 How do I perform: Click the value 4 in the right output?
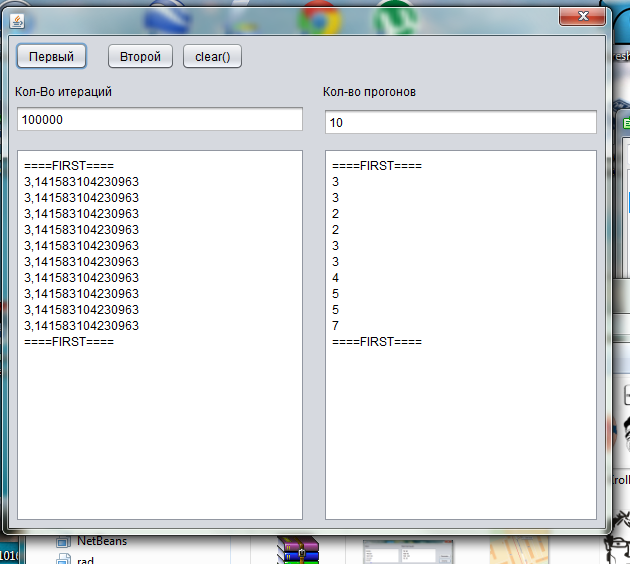(336, 278)
